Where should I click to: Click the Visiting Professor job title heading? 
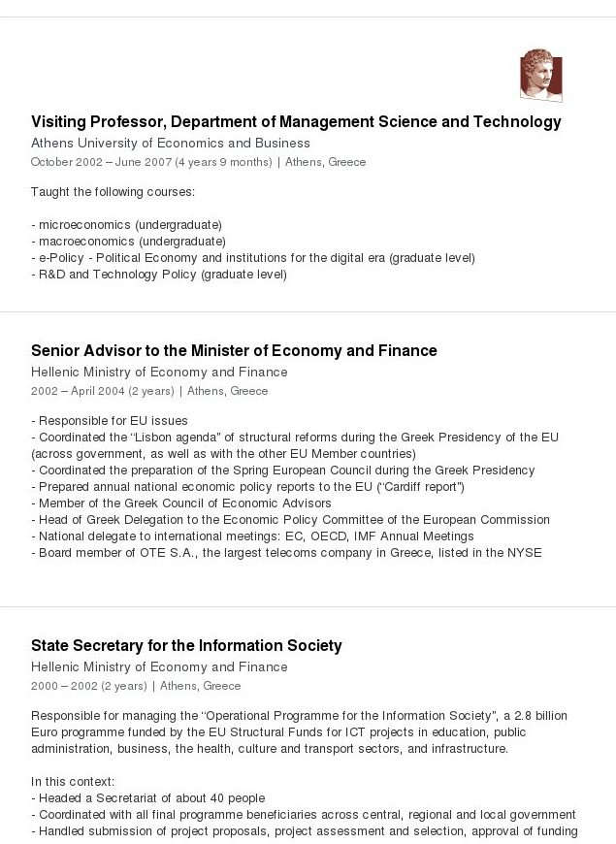(x=296, y=122)
